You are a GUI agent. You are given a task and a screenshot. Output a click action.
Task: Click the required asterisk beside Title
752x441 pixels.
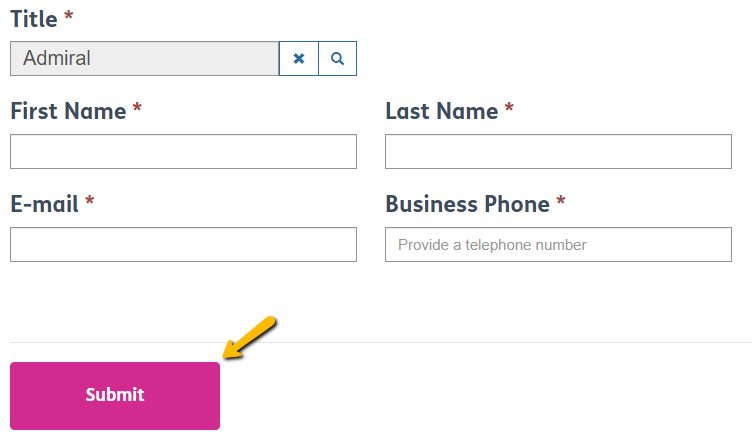coord(69,17)
